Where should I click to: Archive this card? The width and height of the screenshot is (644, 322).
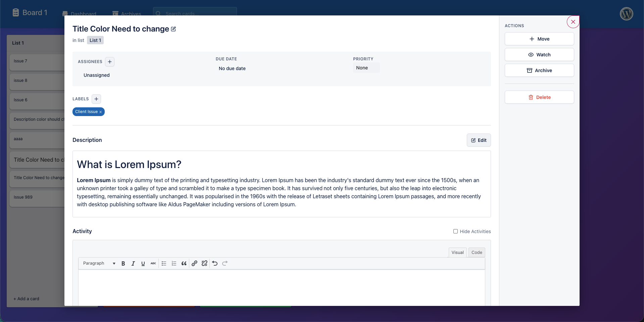(539, 70)
